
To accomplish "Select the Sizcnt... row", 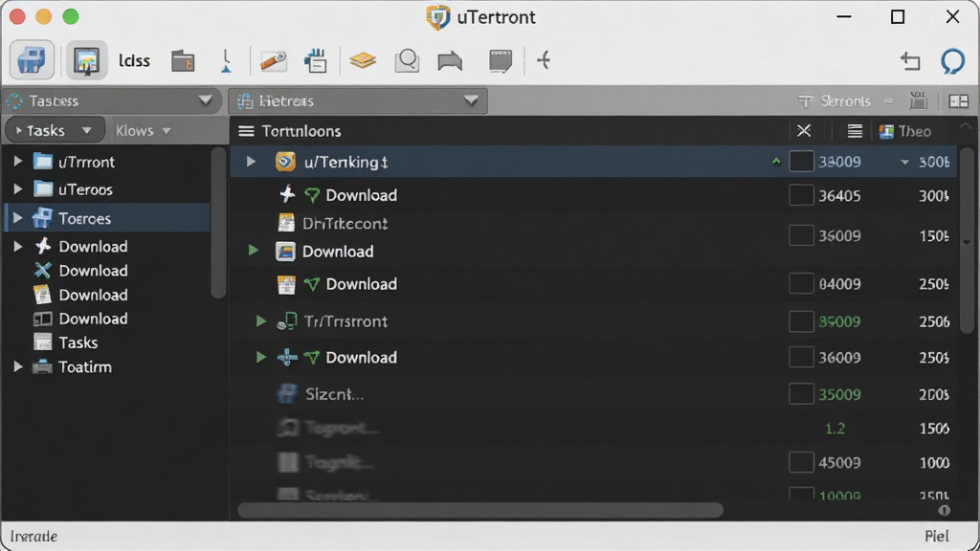I will tap(593, 394).
